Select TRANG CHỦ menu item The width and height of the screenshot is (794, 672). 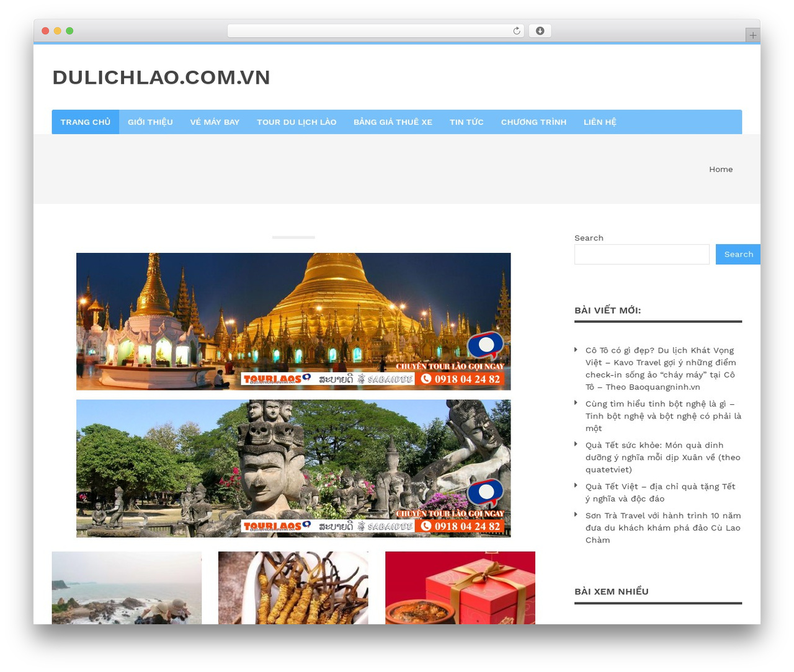[86, 122]
